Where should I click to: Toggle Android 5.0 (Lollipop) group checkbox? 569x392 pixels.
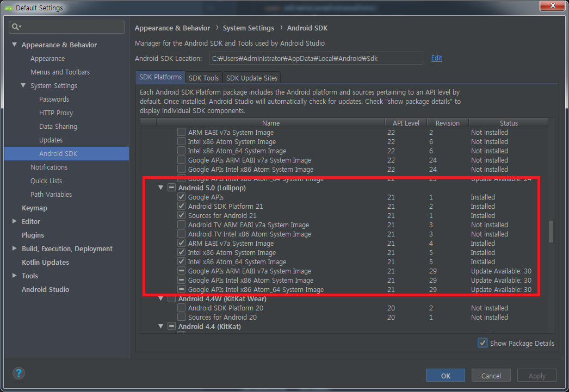click(172, 188)
